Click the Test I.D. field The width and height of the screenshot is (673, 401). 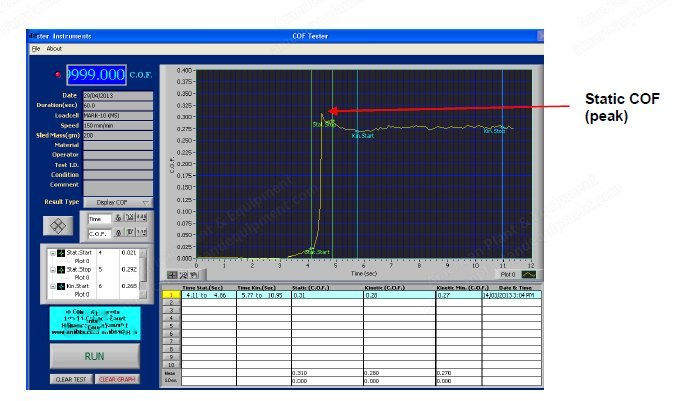(118, 165)
